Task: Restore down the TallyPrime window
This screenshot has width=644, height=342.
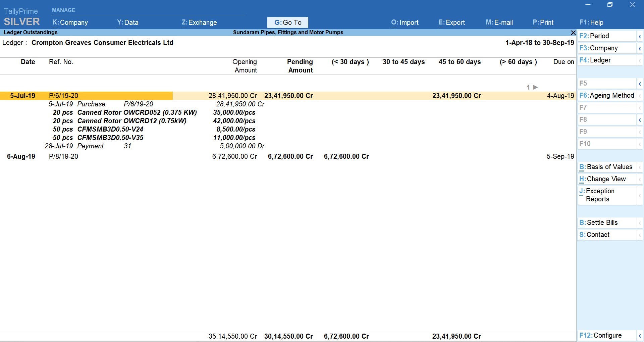Action: pos(610,5)
